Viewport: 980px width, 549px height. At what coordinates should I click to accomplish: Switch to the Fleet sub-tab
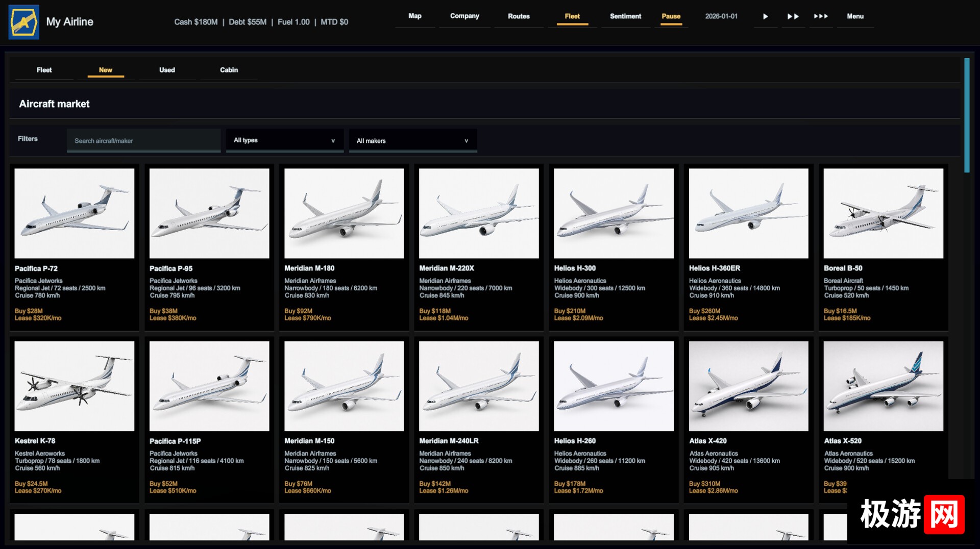tap(44, 70)
